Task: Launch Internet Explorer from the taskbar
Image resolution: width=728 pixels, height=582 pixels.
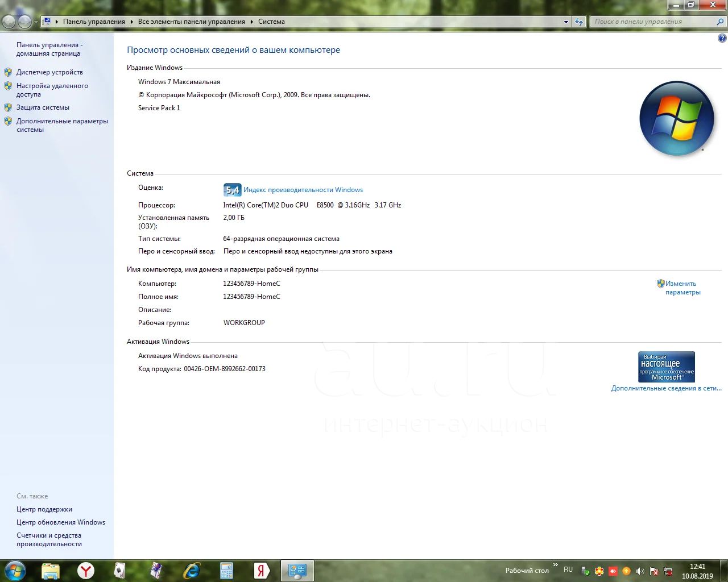Action: point(191,571)
